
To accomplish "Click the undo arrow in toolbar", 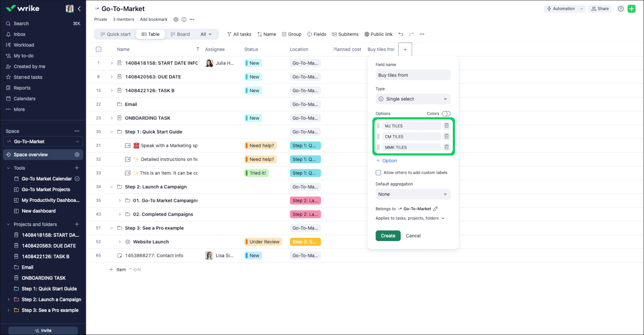I will pyautogui.click(x=401, y=34).
